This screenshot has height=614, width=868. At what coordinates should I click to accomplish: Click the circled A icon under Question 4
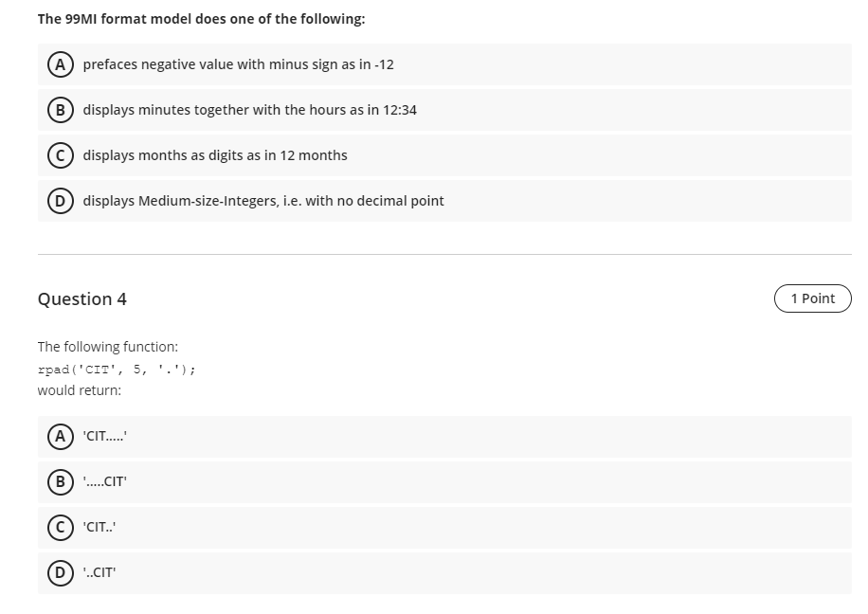pos(60,437)
